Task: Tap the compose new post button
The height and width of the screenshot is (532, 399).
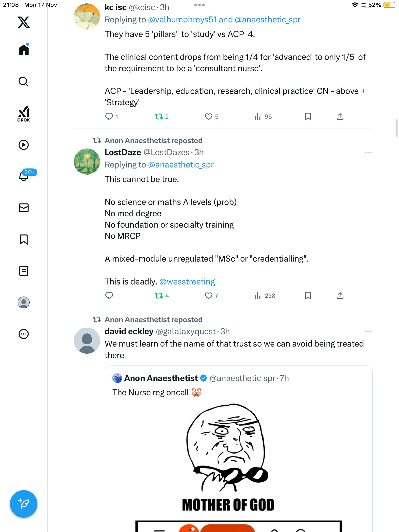Action: [24, 504]
